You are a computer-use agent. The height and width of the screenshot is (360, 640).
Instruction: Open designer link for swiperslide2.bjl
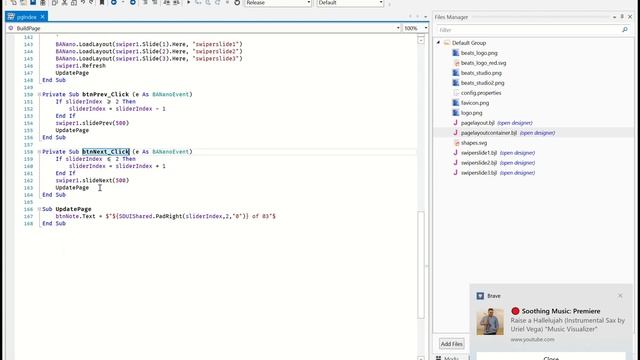point(517,163)
